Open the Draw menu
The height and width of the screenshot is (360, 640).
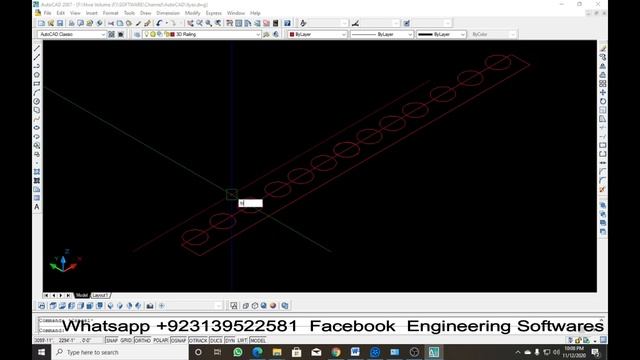(x=145, y=13)
